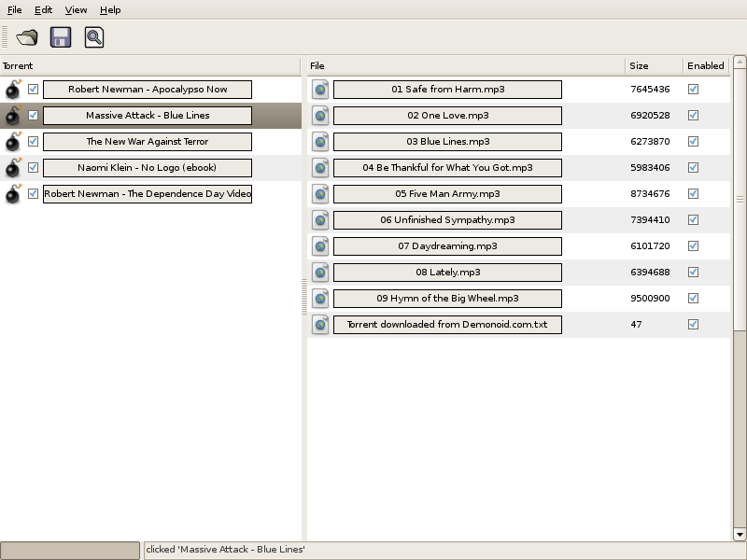Sort by the File column header
The image size is (747, 560).
point(466,65)
